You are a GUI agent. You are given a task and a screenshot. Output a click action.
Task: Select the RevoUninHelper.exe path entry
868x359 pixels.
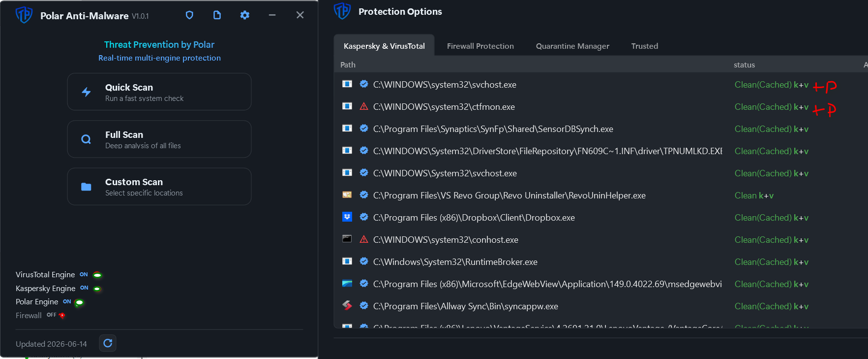tap(509, 196)
